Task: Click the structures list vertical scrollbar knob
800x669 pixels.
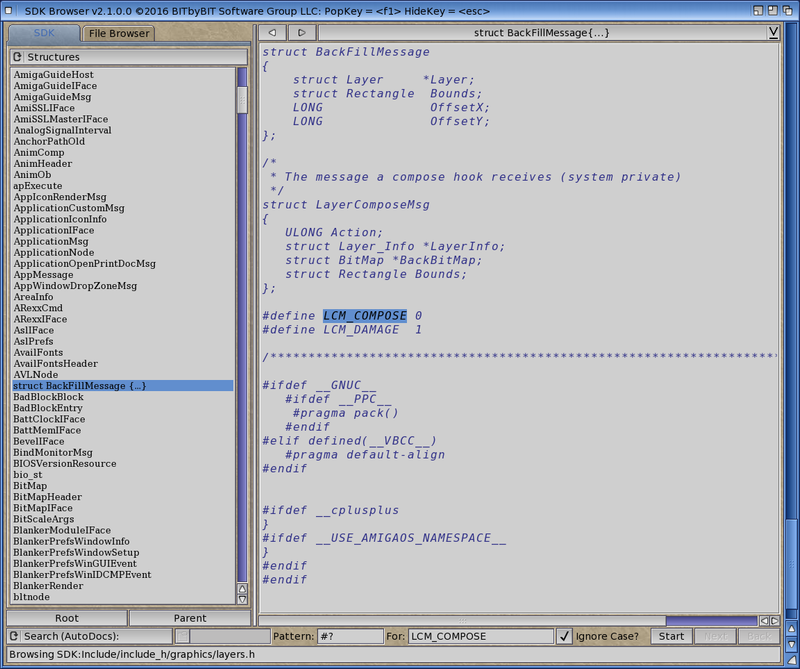Action: 242,100
